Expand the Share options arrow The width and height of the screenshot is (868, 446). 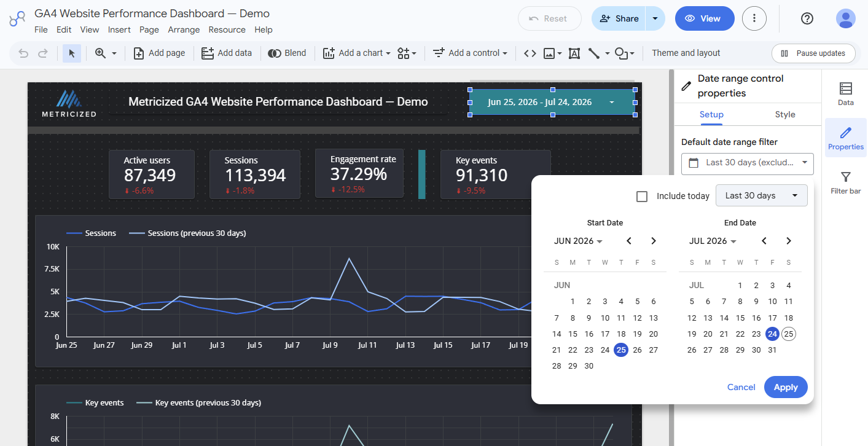(655, 18)
